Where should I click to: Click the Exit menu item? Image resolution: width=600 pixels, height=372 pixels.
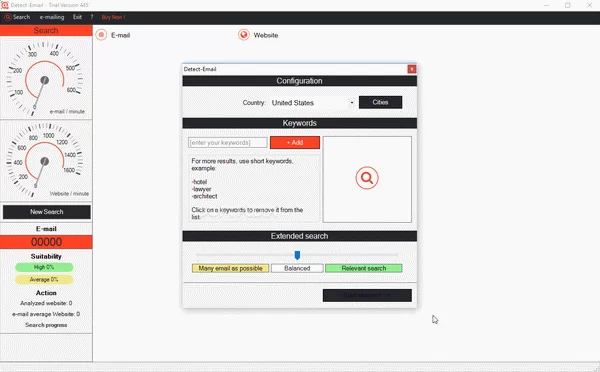[x=77, y=17]
